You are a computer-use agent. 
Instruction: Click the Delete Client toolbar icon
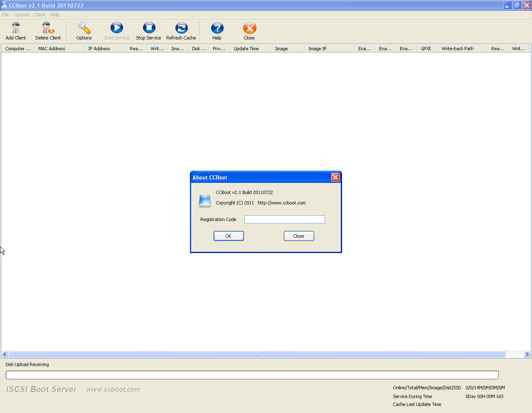(x=48, y=28)
